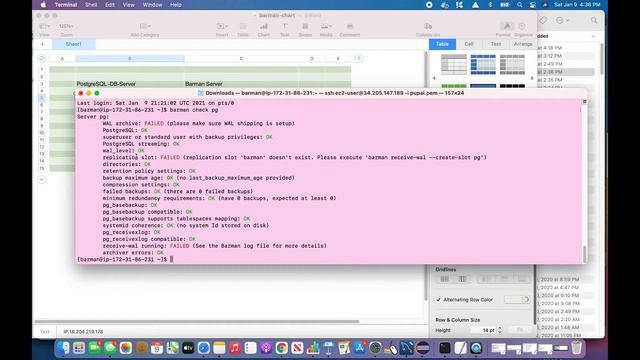Open Numbers app from the Dock

point(313,348)
